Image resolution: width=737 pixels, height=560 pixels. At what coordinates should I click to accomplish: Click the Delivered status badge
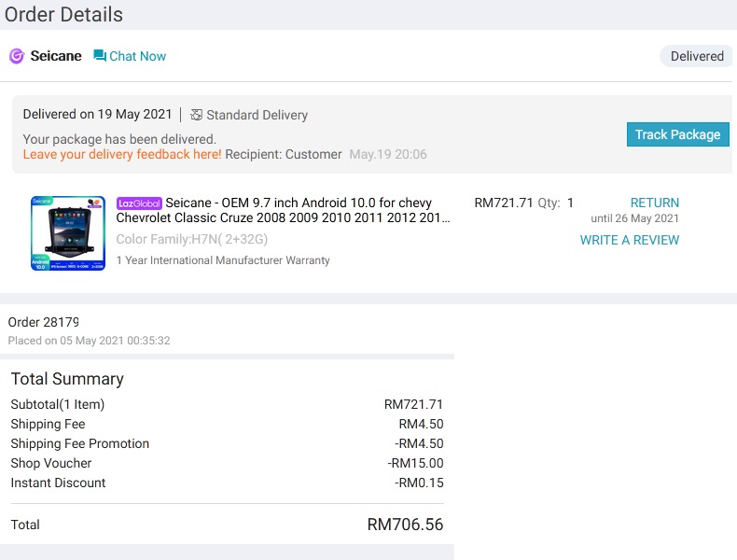pyautogui.click(x=697, y=56)
